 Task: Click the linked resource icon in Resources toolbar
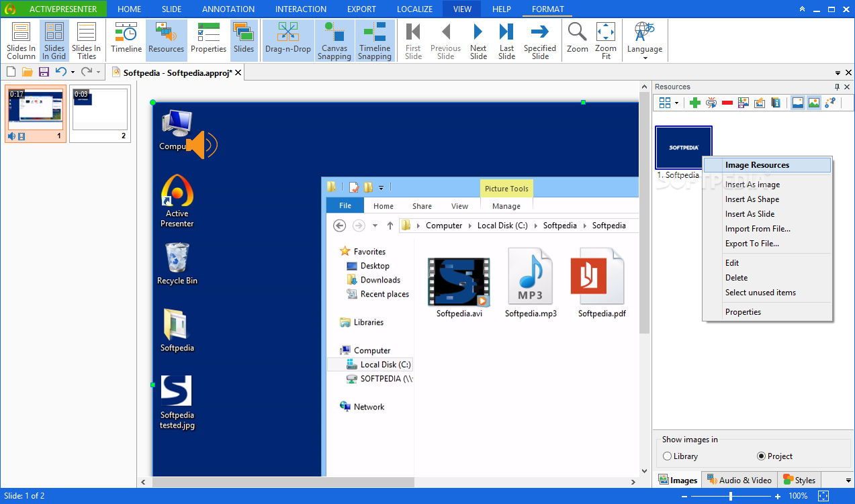[x=711, y=103]
